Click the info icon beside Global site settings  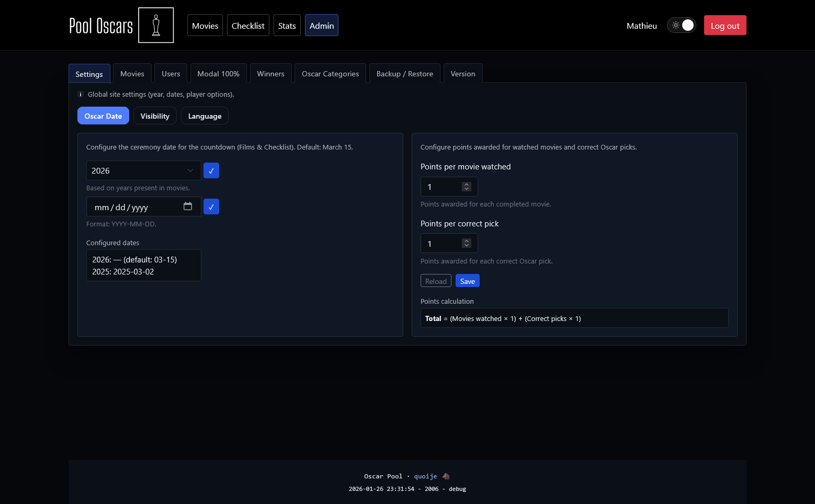pos(81,95)
